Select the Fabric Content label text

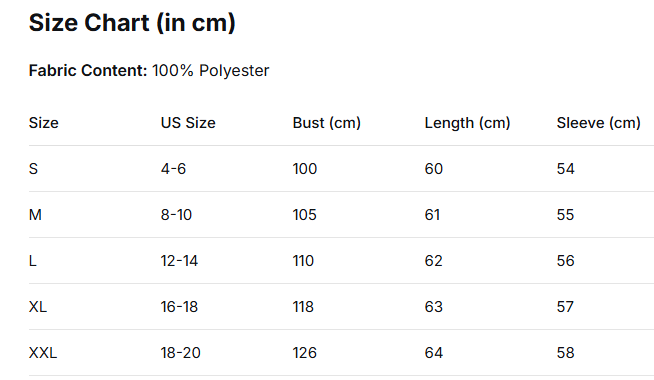pos(88,70)
